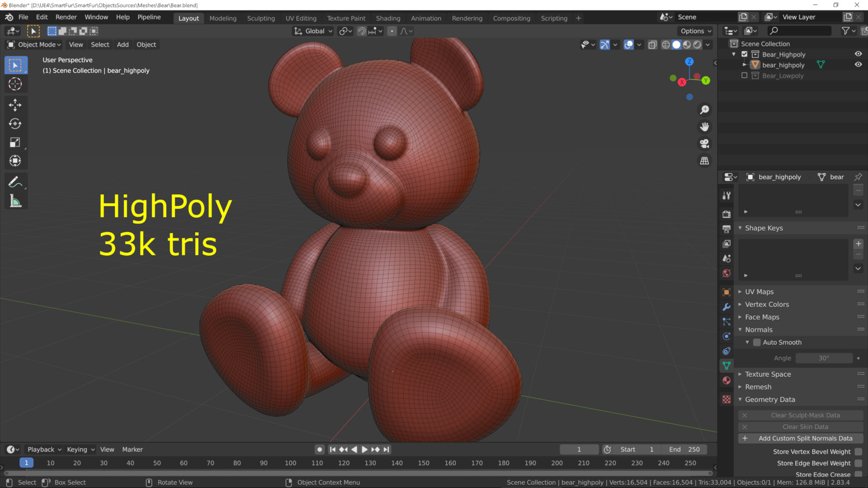The height and width of the screenshot is (488, 868).
Task: Switch to the UV Editing workspace tab
Action: 301,18
